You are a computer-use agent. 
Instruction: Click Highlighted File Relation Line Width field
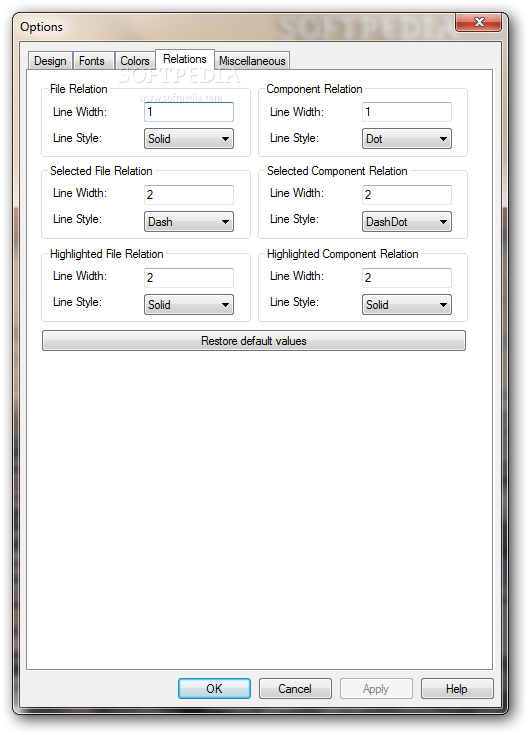189,278
